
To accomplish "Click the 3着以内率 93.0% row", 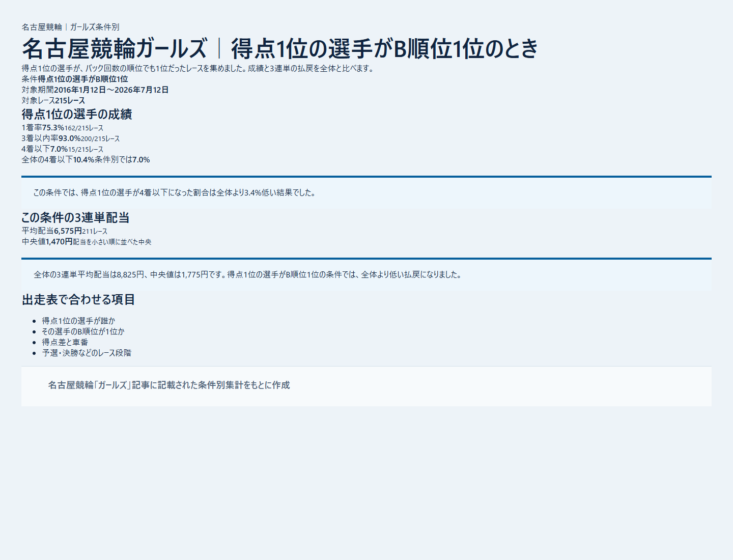I will pyautogui.click(x=71, y=138).
